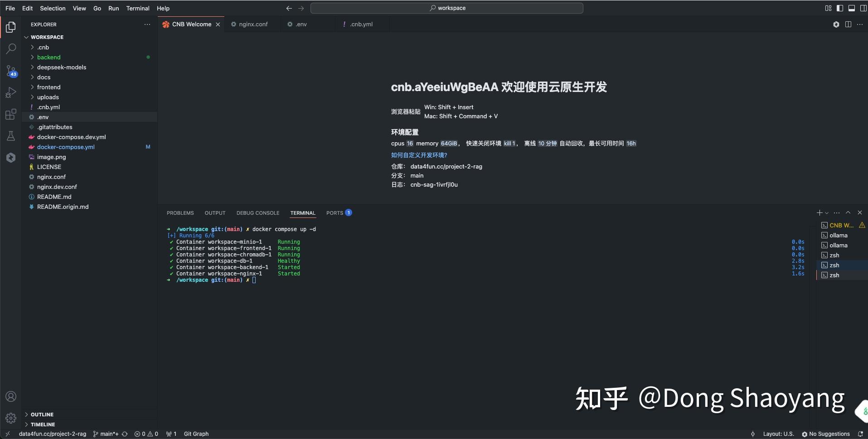This screenshot has height=439, width=868.
Task: Open the 如何自定义开发环境 link
Action: [419, 155]
